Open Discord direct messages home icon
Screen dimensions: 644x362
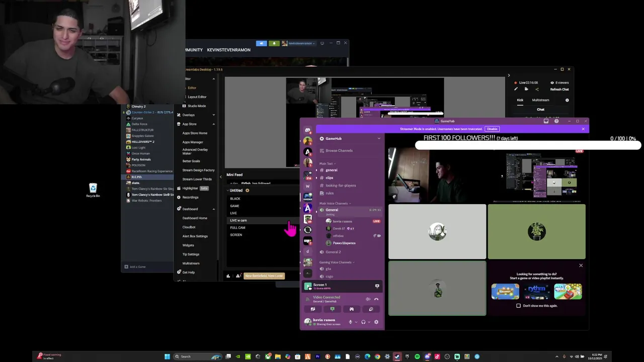pos(308,130)
